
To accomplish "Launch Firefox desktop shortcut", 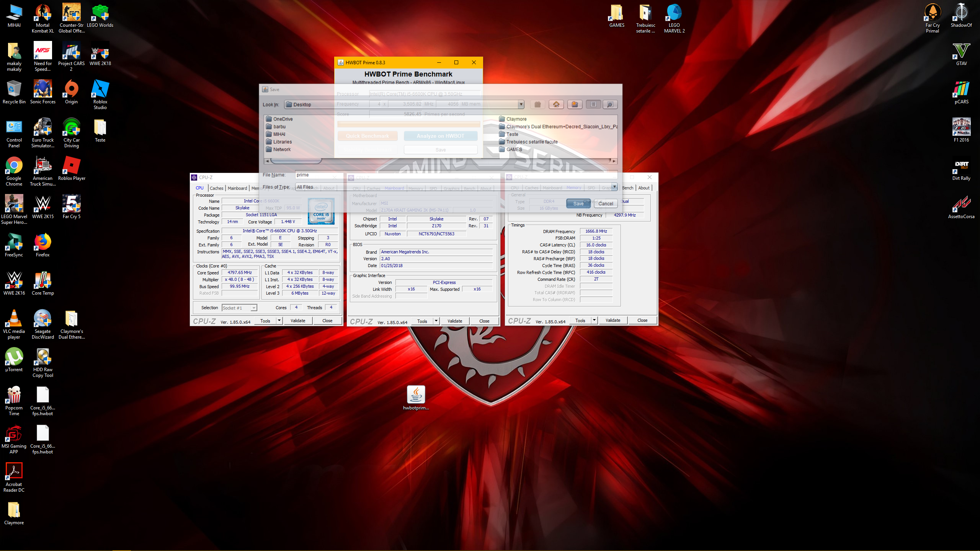I will tap(43, 245).
